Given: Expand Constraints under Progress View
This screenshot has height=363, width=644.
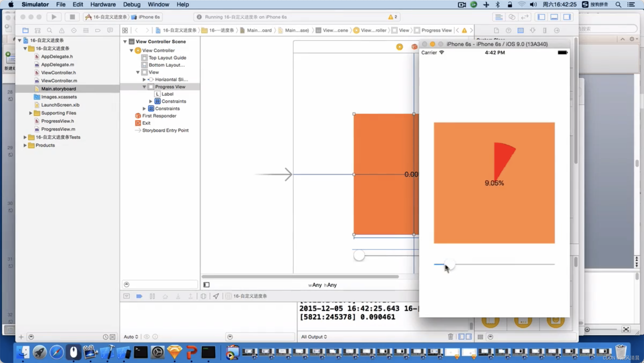Looking at the screenshot, I should click(x=151, y=101).
